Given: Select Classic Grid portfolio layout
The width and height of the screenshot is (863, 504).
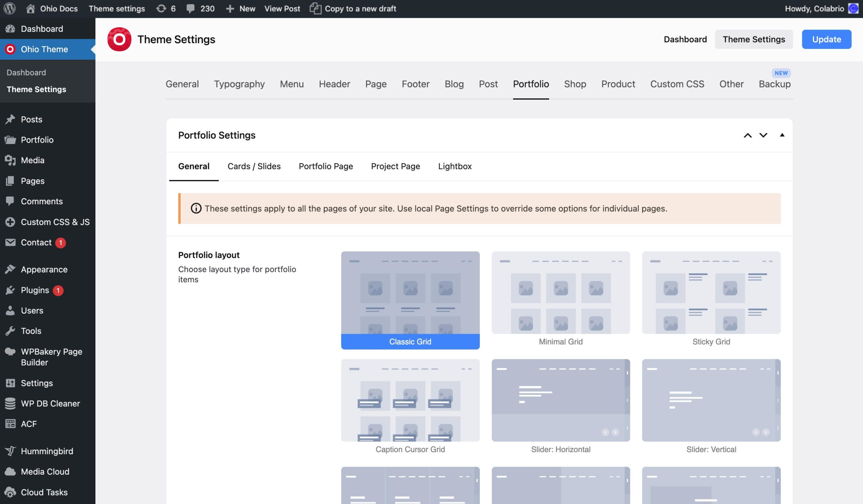Looking at the screenshot, I should pyautogui.click(x=410, y=300).
